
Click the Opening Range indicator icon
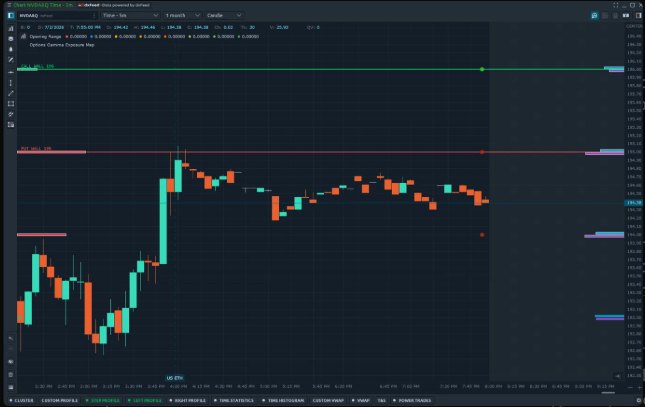23,36
